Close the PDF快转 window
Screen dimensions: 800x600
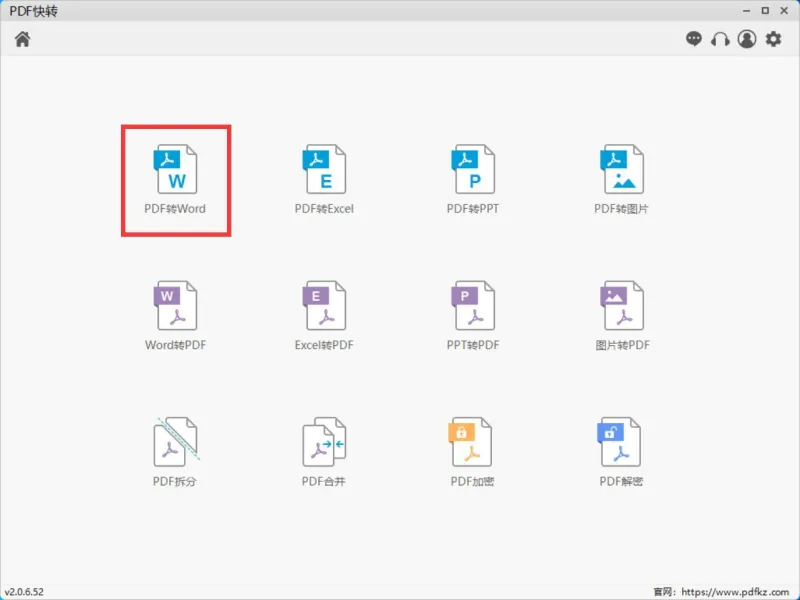pos(784,11)
